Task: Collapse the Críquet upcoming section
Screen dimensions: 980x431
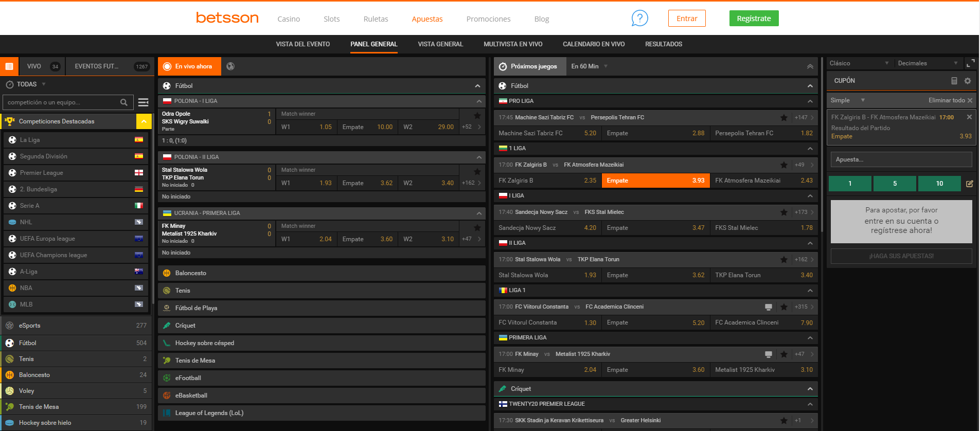Action: (x=810, y=389)
